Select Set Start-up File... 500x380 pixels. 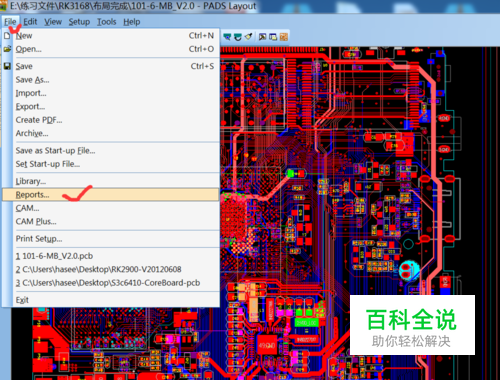pos(111,164)
